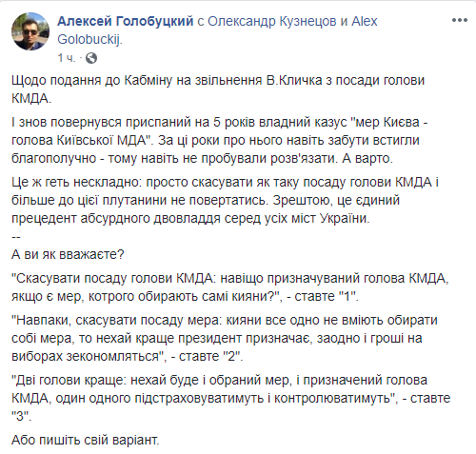
Task: Click the line "А ви як вважаєте?"
Action: pos(68,254)
